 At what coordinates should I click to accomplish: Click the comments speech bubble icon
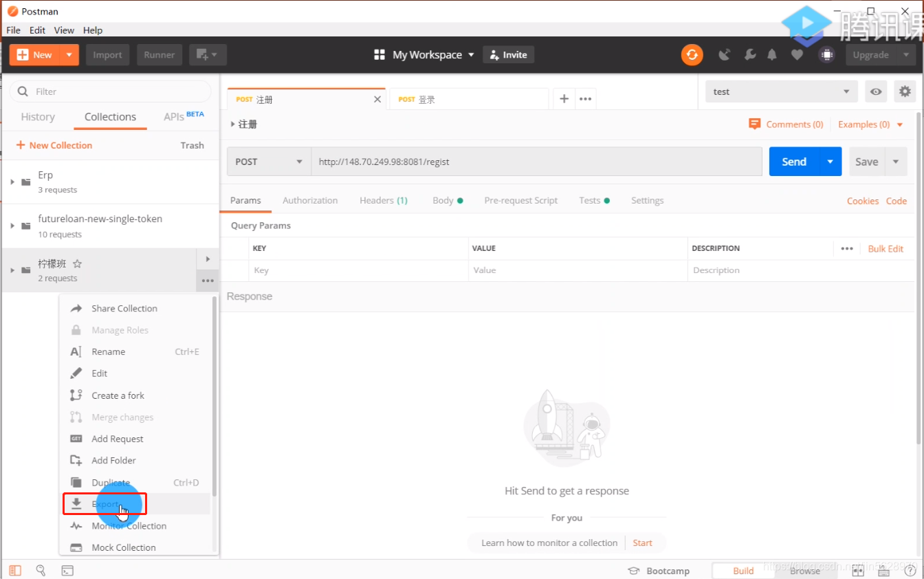[755, 124]
